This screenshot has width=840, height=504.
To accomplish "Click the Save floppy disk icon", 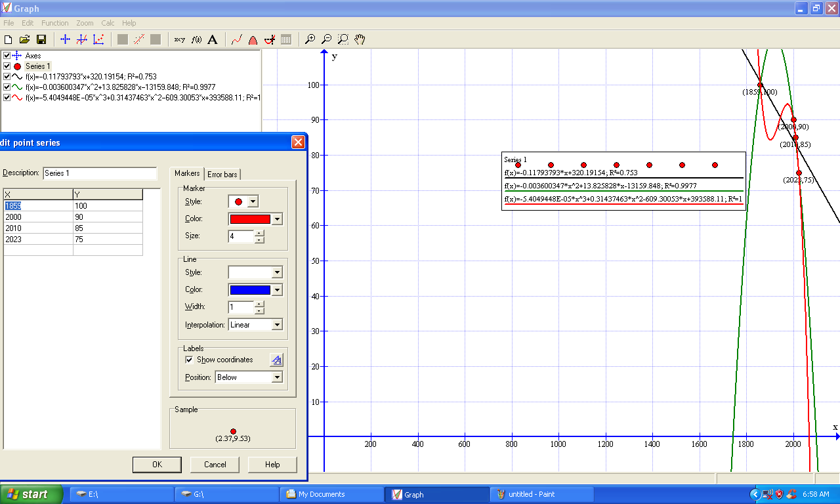I will (x=41, y=39).
